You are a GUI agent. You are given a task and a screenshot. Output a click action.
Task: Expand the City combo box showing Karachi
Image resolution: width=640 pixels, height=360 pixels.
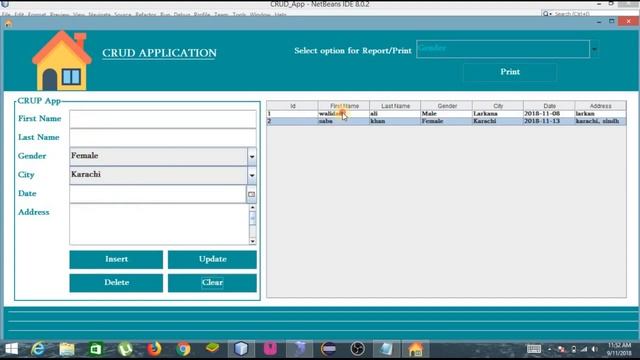pyautogui.click(x=252, y=176)
